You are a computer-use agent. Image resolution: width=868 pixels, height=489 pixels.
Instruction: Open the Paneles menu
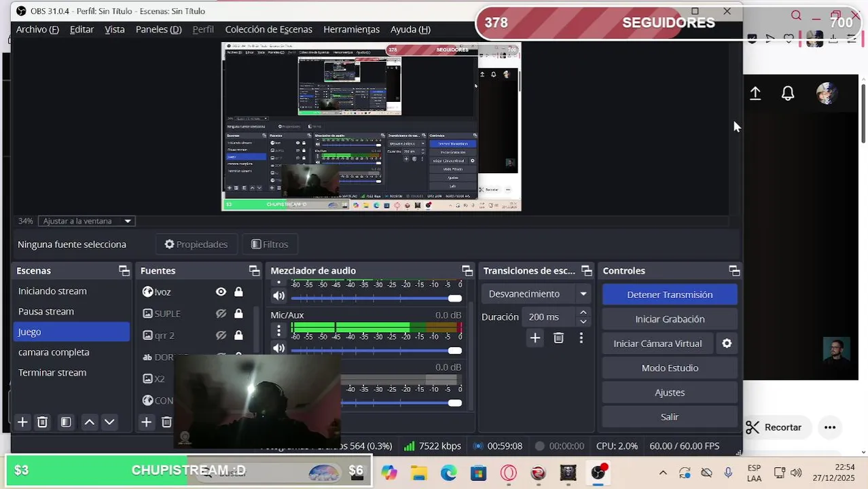(x=158, y=29)
